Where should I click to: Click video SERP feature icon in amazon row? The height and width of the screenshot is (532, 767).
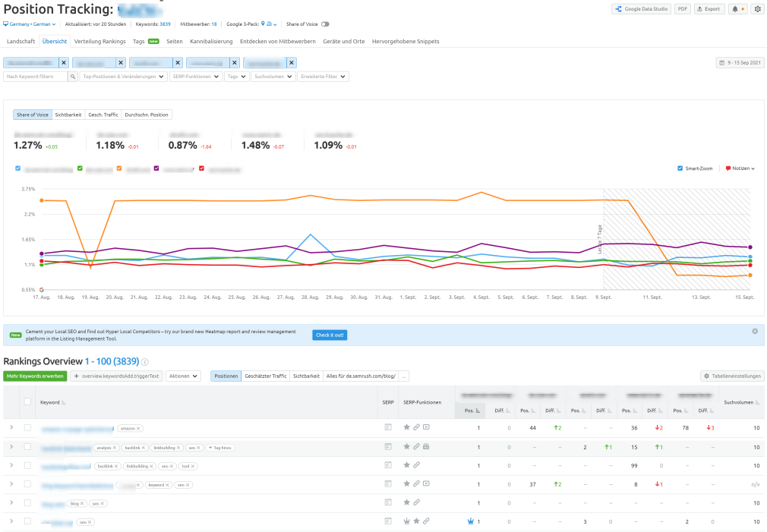[426, 427]
